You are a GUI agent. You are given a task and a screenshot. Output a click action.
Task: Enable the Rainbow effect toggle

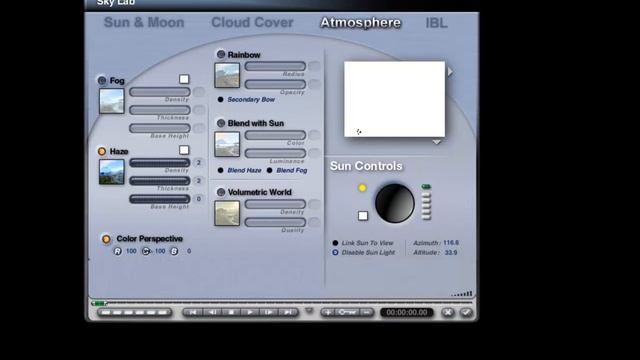click(x=221, y=54)
